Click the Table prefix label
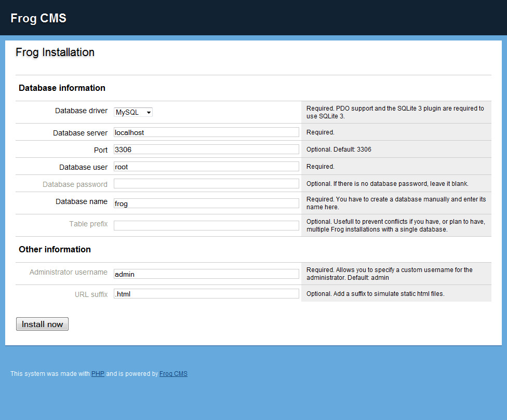 point(88,224)
